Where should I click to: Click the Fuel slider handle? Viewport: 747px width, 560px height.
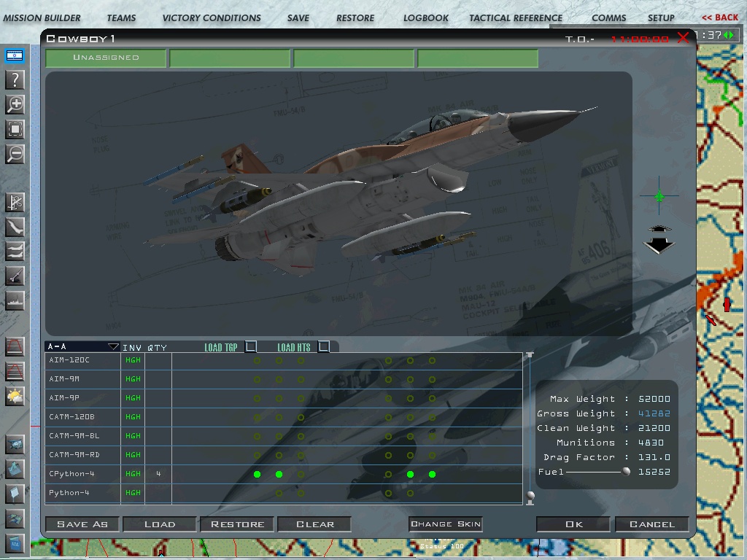(626, 472)
